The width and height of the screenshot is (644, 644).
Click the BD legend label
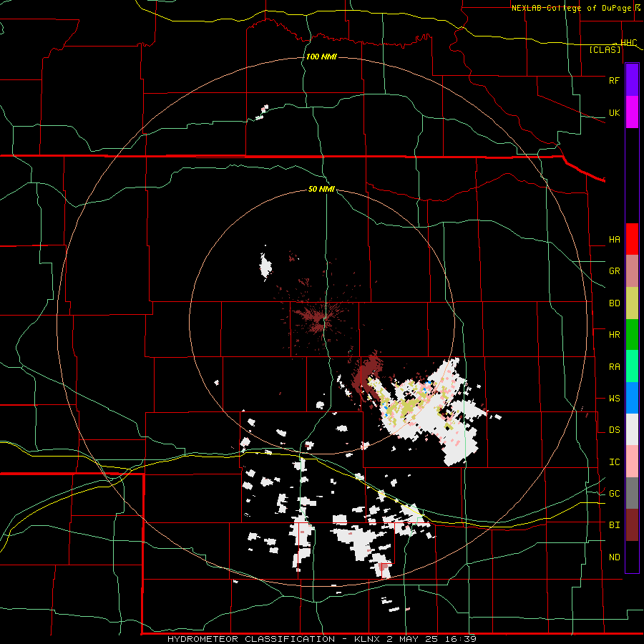click(x=614, y=303)
